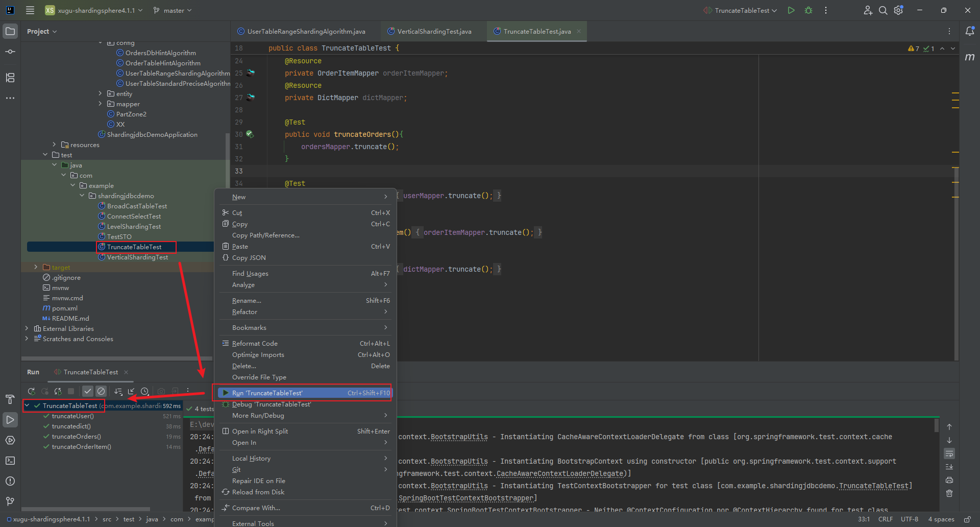Open test history clock icon
Screen dimensions: 980x527
pos(145,391)
